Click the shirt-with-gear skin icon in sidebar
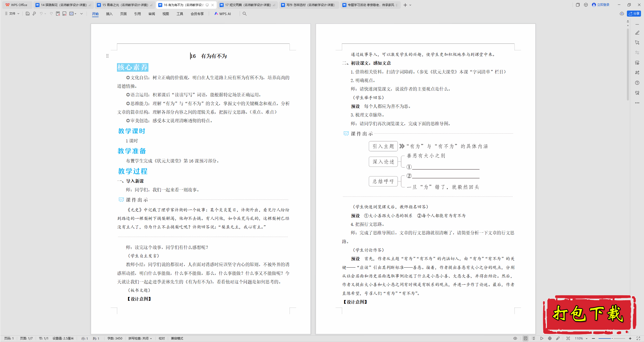 pos(637,93)
